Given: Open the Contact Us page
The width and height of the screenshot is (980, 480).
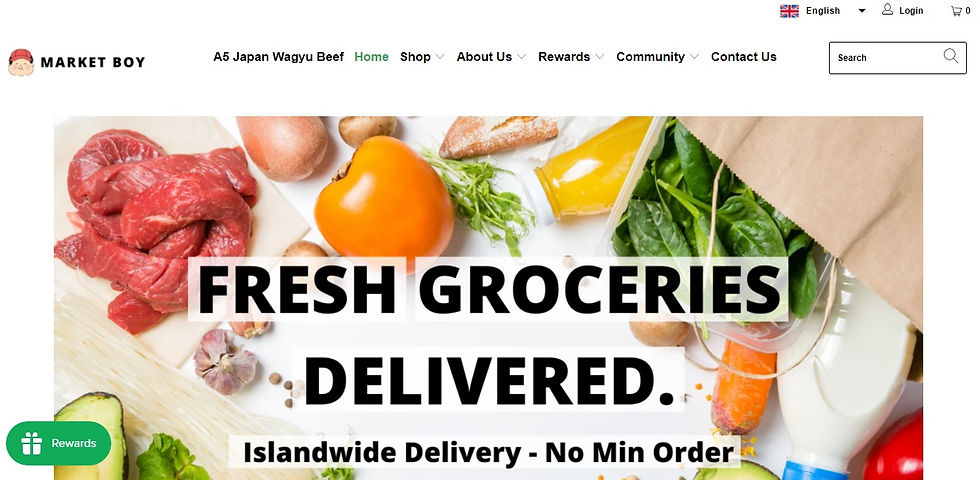Looking at the screenshot, I should 744,57.
